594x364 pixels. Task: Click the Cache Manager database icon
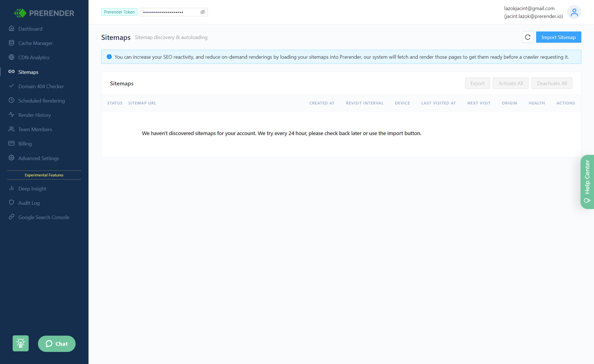pos(12,43)
